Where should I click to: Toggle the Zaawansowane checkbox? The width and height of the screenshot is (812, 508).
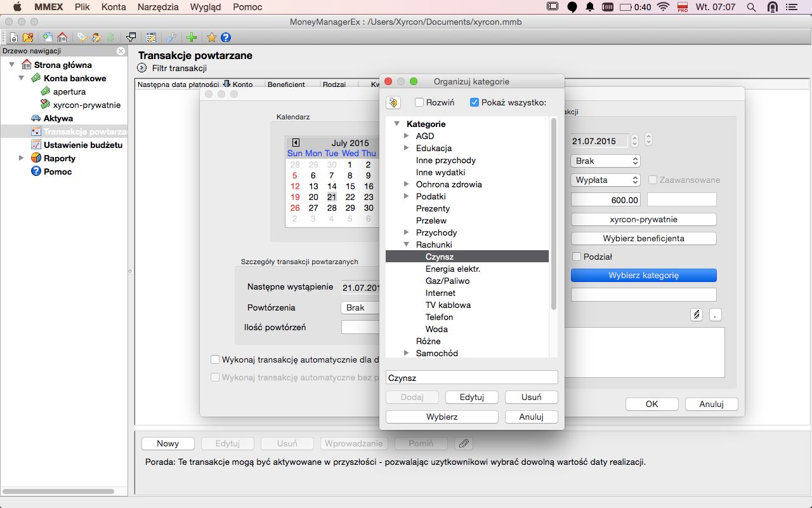[653, 180]
